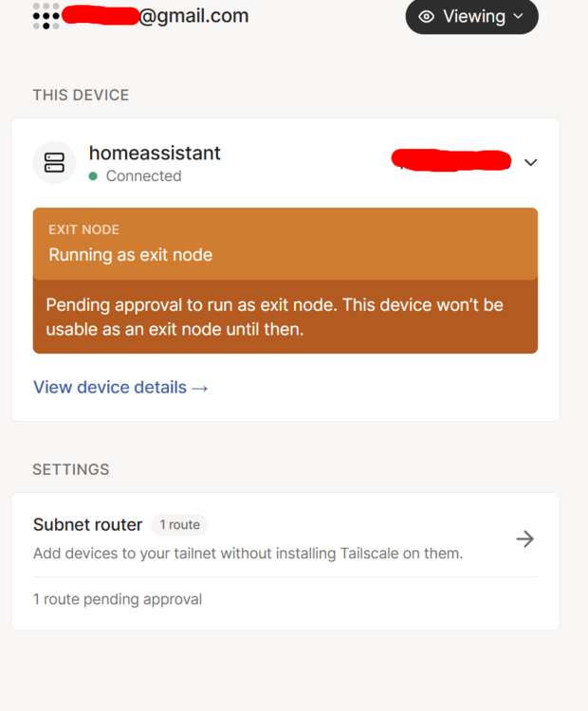Click the Pending approval exit node message

coord(274,317)
